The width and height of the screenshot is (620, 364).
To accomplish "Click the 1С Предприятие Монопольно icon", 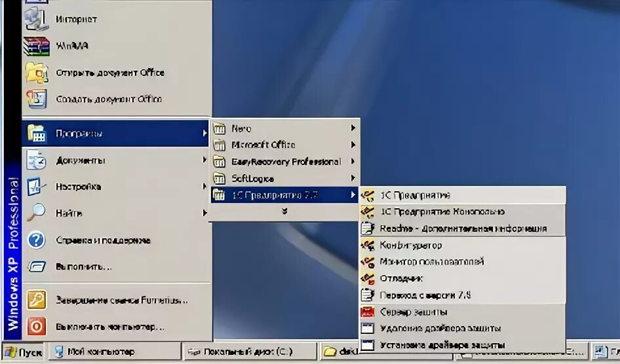I will [368, 212].
